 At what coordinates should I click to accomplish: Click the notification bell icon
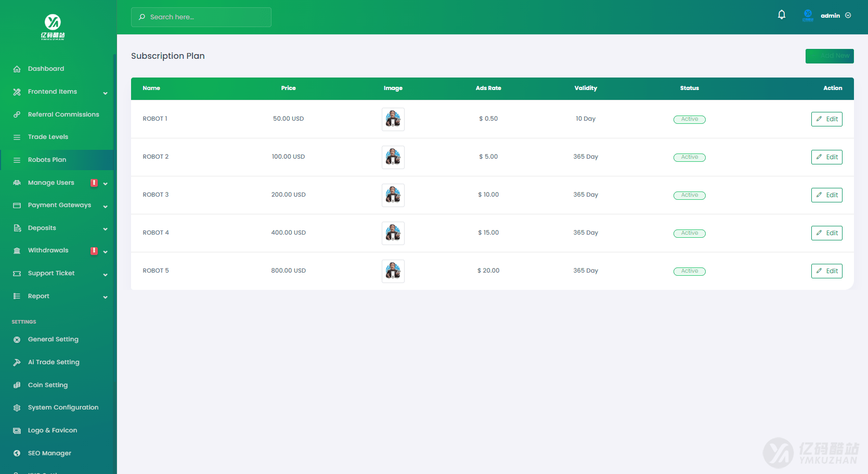(x=781, y=15)
